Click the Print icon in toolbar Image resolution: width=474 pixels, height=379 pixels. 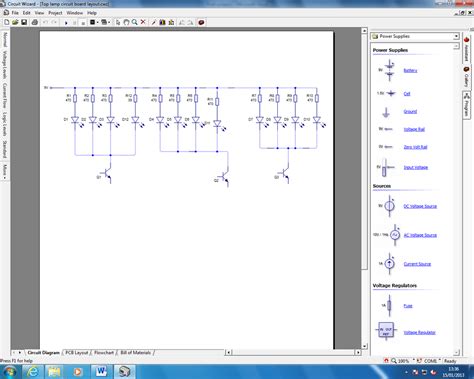coord(34,22)
